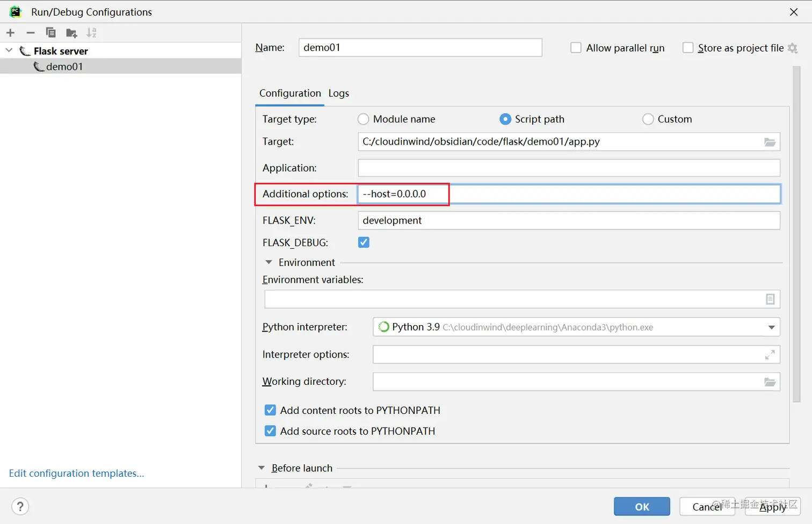The image size is (812, 524).
Task: Open Environment variables editor icon
Action: [x=770, y=299]
